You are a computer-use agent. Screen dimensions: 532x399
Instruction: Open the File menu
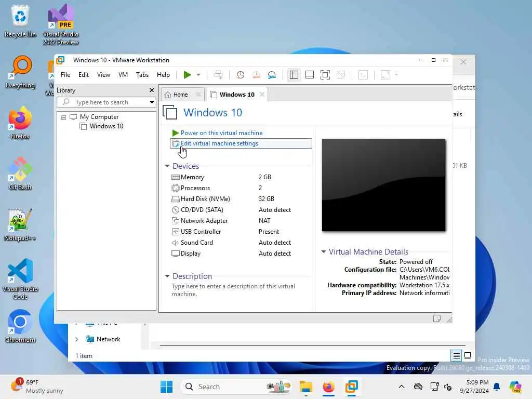pos(65,75)
